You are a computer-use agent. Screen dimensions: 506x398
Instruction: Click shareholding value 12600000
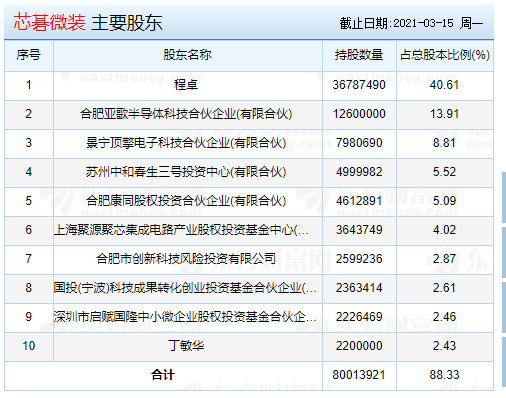tap(359, 114)
